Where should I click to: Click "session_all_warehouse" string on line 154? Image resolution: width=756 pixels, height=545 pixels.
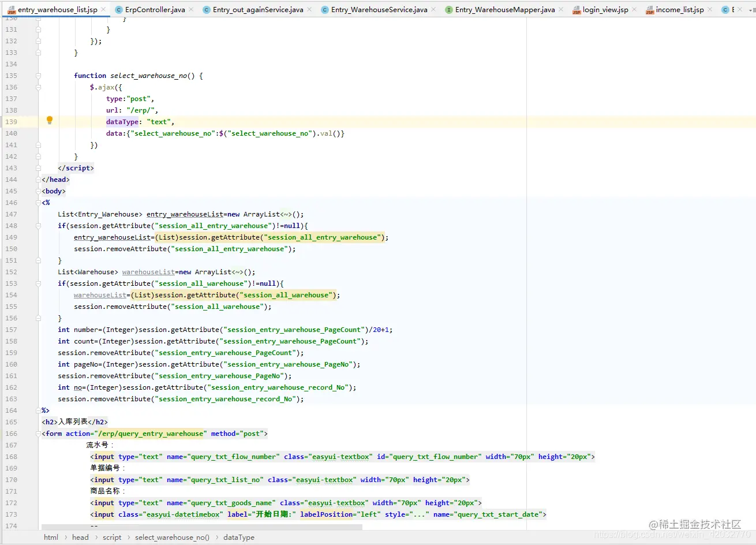(x=286, y=295)
